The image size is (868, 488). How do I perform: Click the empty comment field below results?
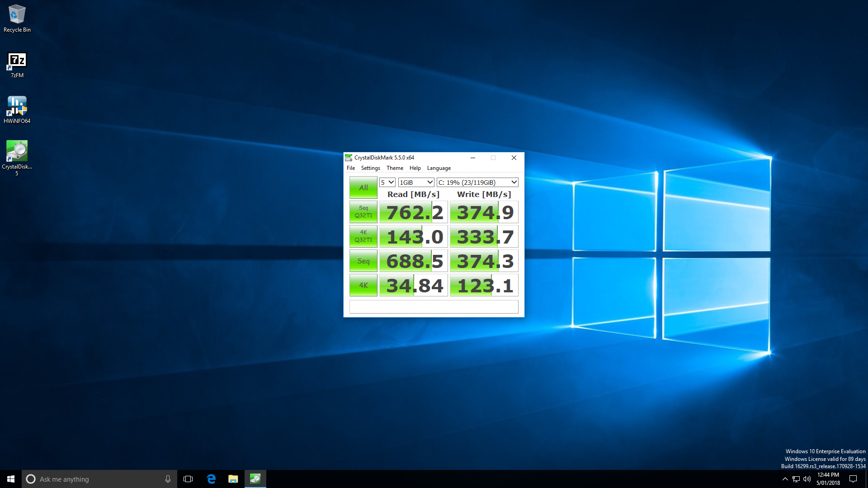tap(434, 307)
